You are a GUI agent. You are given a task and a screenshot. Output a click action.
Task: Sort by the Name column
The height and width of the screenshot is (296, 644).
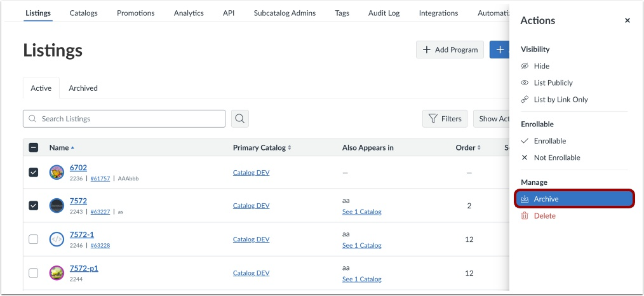[62, 148]
